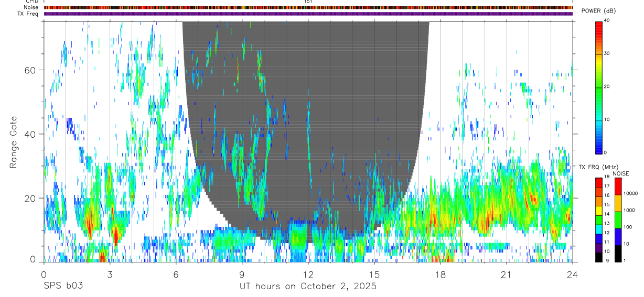This screenshot has width=644, height=297.
Task: Click the x-axis tick label "9"
Action: click(242, 274)
